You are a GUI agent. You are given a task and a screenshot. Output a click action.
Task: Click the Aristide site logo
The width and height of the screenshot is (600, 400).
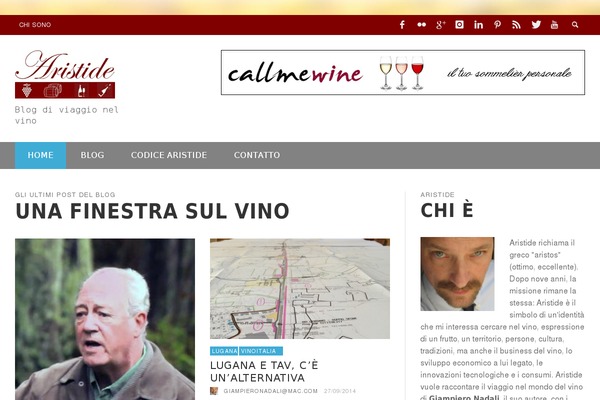65,74
